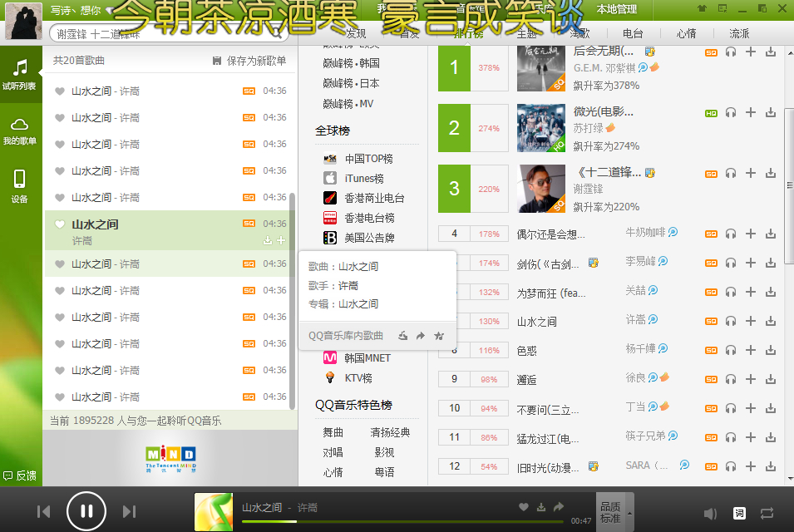Switch to the 心情 tab
Image resolution: width=794 pixels, height=532 pixels.
coord(686,33)
